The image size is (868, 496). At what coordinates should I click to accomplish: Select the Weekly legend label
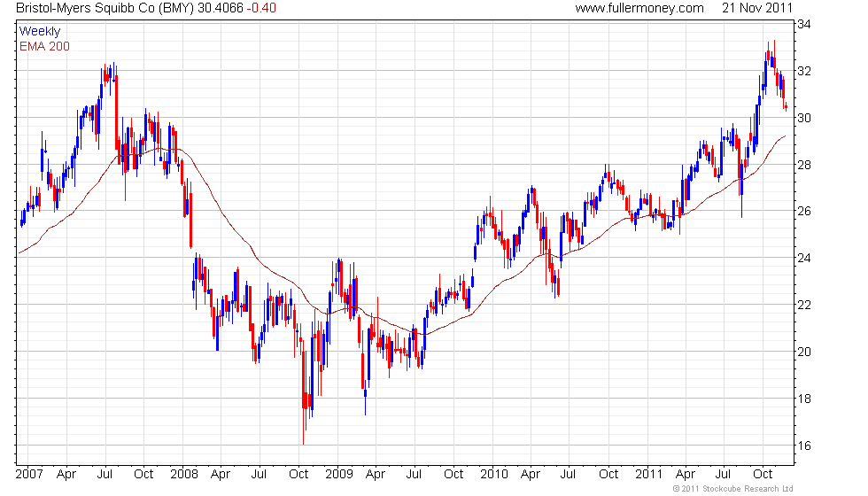click(x=39, y=32)
